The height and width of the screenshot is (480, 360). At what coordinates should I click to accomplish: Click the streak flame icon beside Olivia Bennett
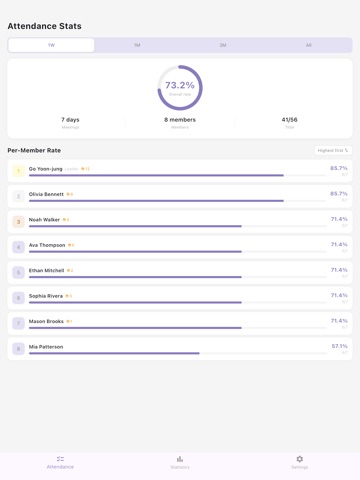(68, 194)
